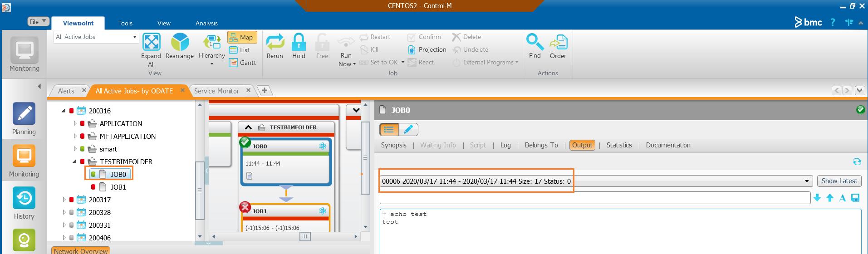This screenshot has width=868, height=254.
Task: Add a new viewpoint tab
Action: tap(265, 91)
